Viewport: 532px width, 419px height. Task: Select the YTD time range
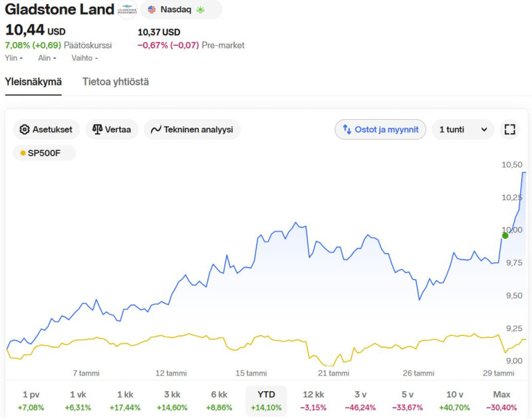(x=266, y=400)
